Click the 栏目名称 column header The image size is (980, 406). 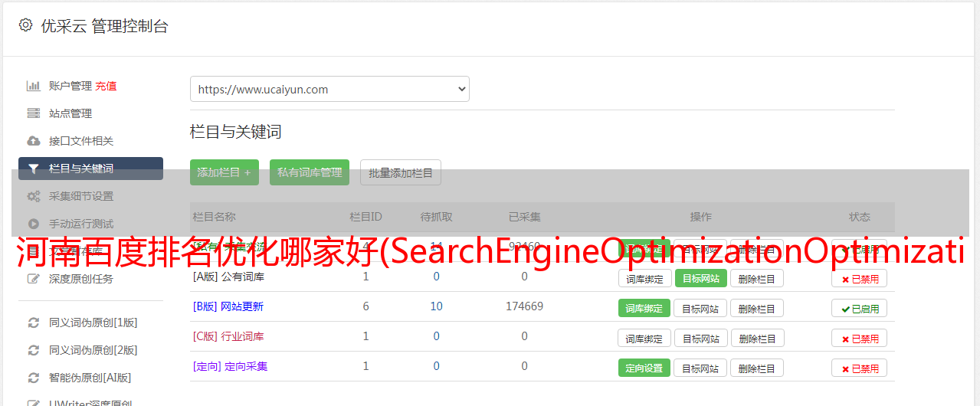214,217
